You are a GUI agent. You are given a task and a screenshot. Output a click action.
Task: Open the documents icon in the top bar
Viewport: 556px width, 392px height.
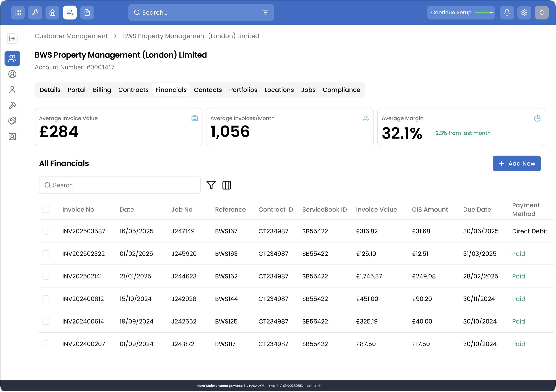pos(87,12)
